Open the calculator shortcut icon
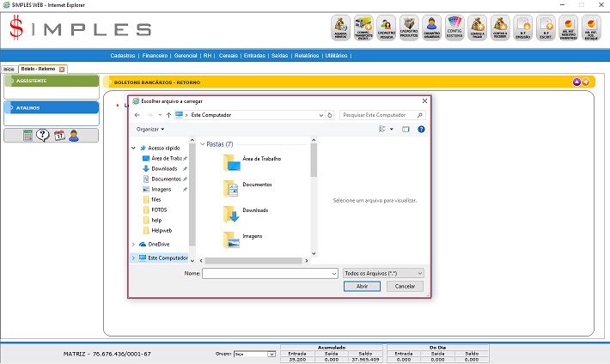The height and width of the screenshot is (364, 610). [27, 135]
